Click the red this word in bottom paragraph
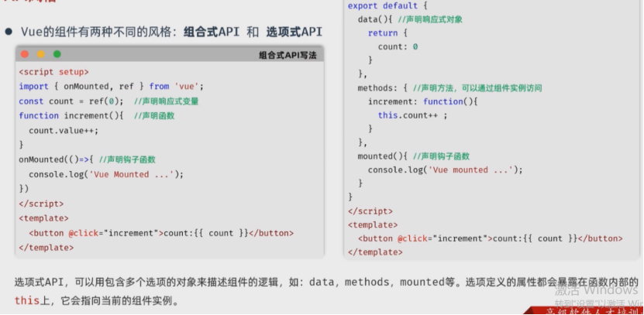The height and width of the screenshot is (315, 644). tap(26, 300)
